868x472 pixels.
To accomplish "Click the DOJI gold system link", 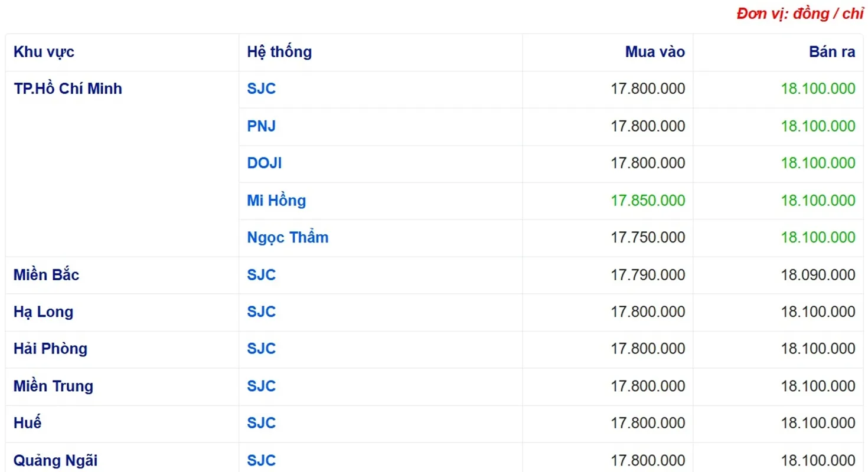I will point(264,163).
